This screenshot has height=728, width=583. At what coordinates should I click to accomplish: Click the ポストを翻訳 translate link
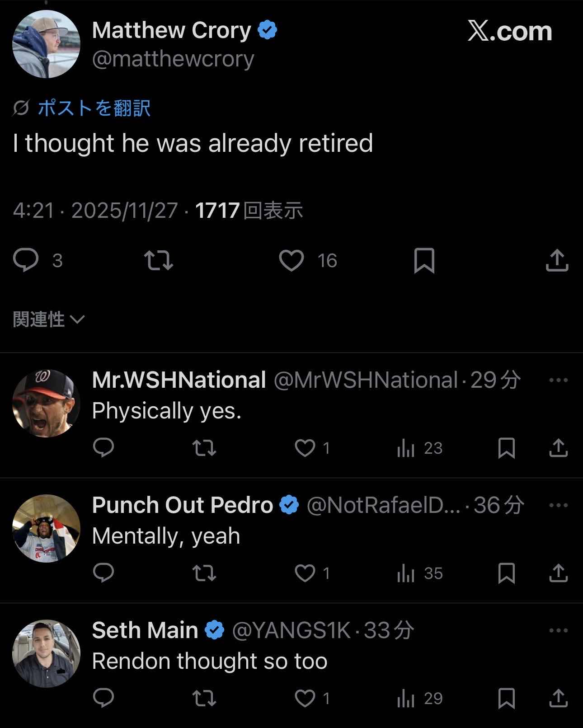pos(94,108)
